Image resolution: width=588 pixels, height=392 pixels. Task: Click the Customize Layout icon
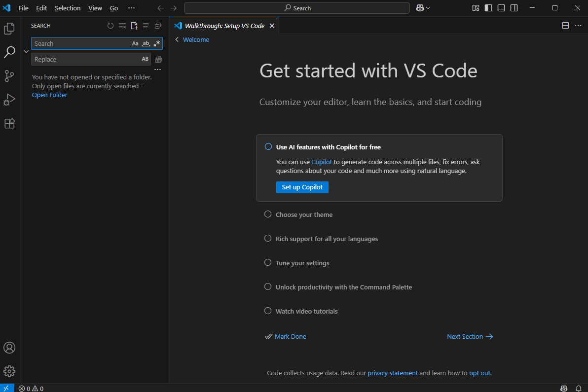[476, 8]
